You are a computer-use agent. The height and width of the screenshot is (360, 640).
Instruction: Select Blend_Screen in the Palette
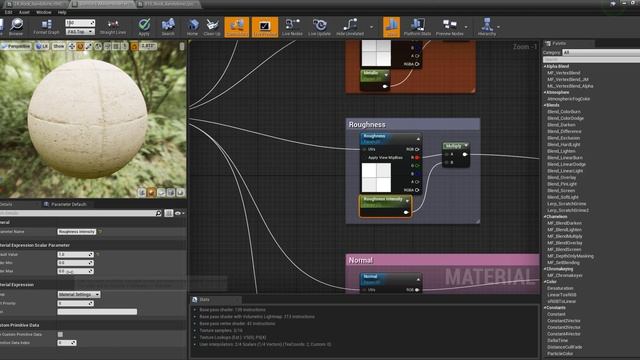561,191
